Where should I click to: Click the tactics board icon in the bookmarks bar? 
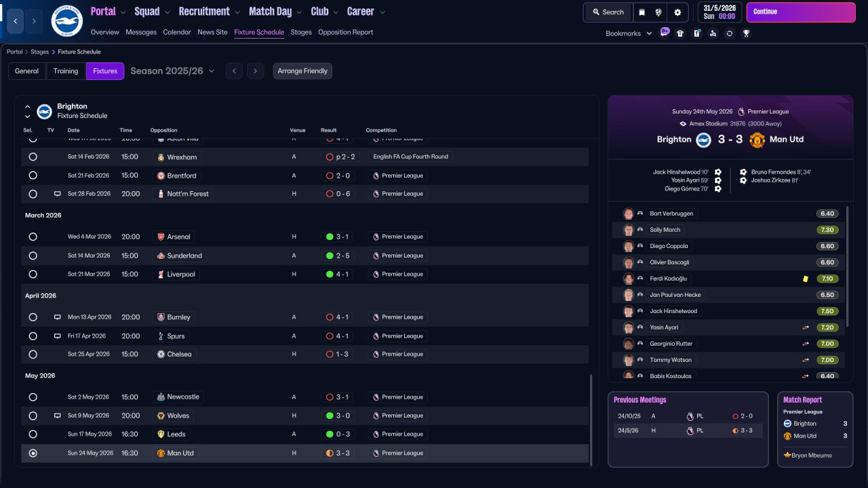[x=696, y=33]
